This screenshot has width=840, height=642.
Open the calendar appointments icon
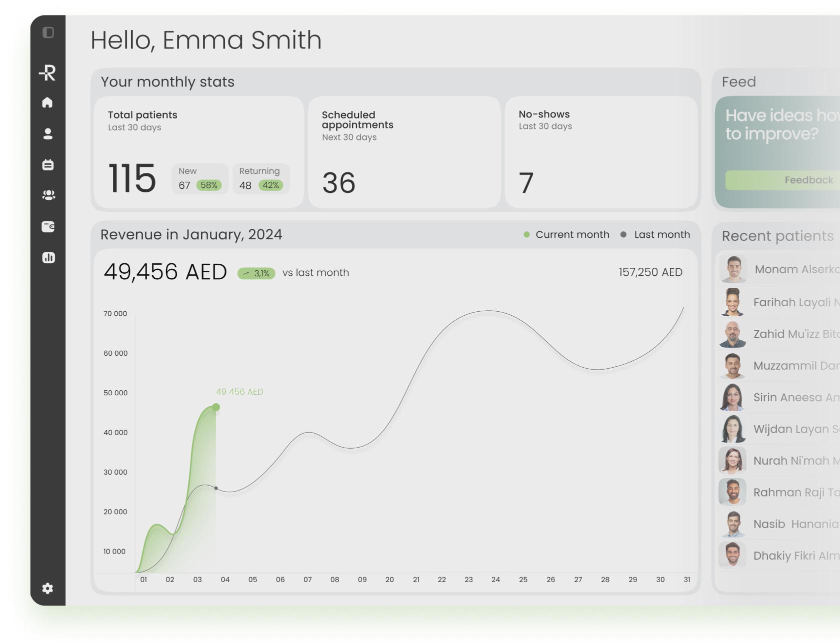pyautogui.click(x=48, y=165)
